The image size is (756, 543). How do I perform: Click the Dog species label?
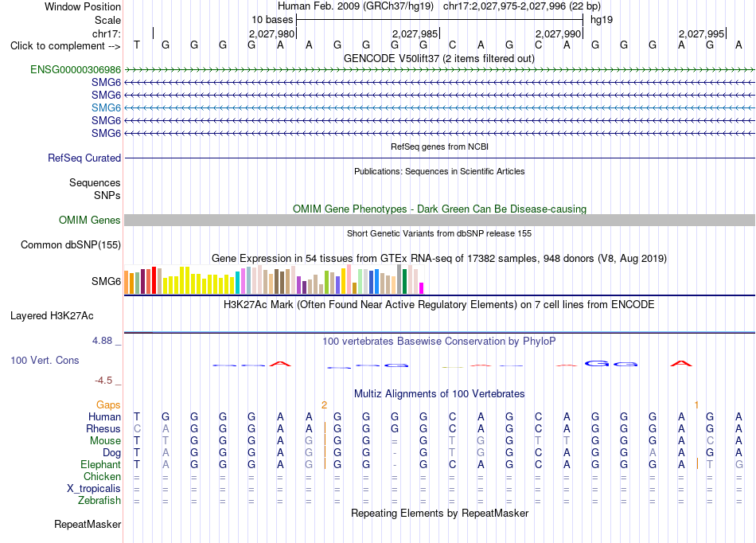click(111, 453)
